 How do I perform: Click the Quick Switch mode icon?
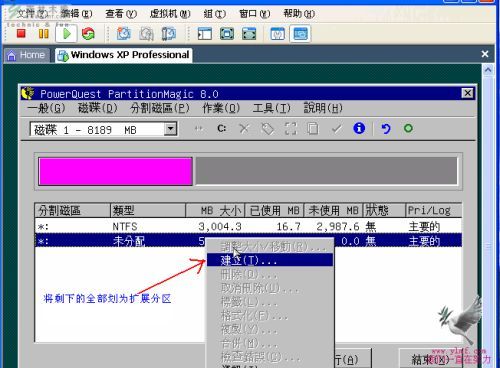click(249, 34)
